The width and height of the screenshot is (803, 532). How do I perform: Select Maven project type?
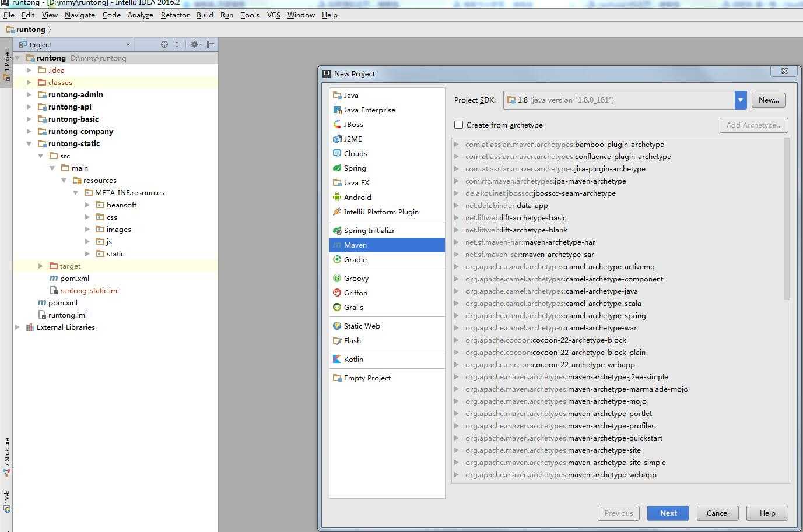pos(387,245)
